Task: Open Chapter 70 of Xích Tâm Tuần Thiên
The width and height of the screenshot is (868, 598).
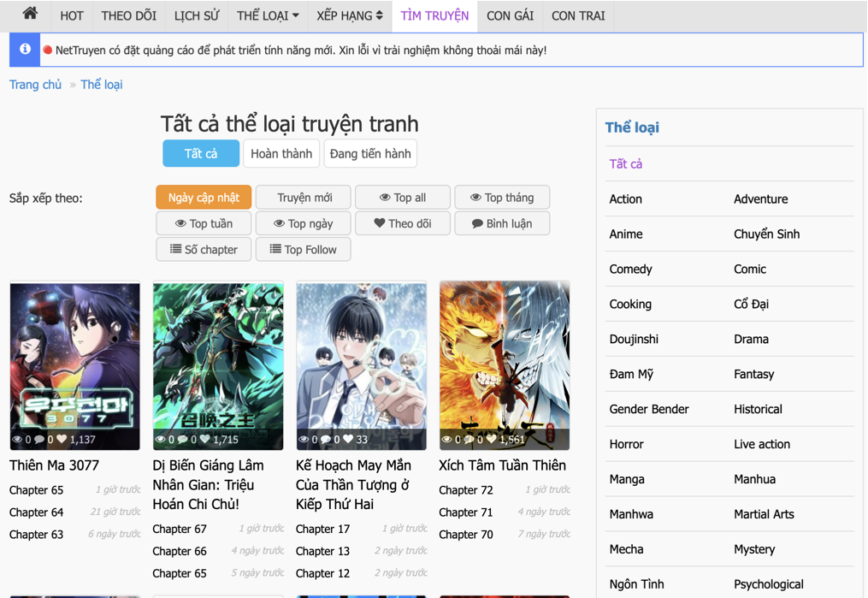Action: pos(466,535)
